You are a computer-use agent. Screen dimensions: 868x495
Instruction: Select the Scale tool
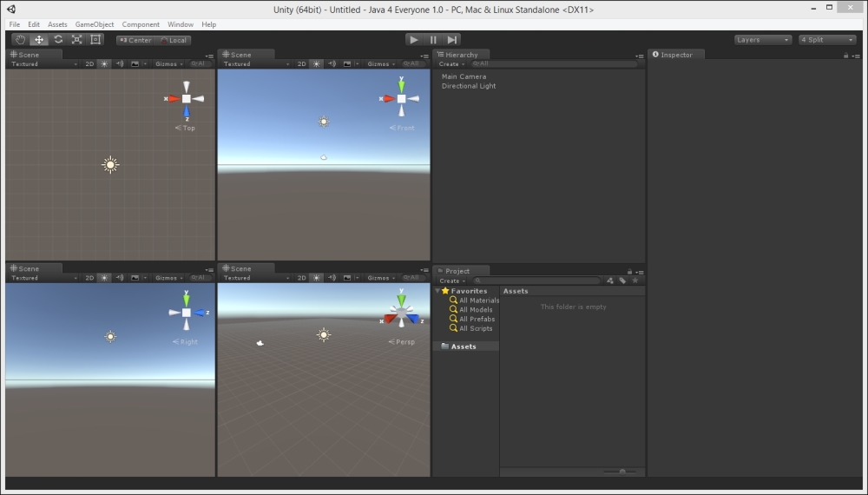tap(77, 40)
